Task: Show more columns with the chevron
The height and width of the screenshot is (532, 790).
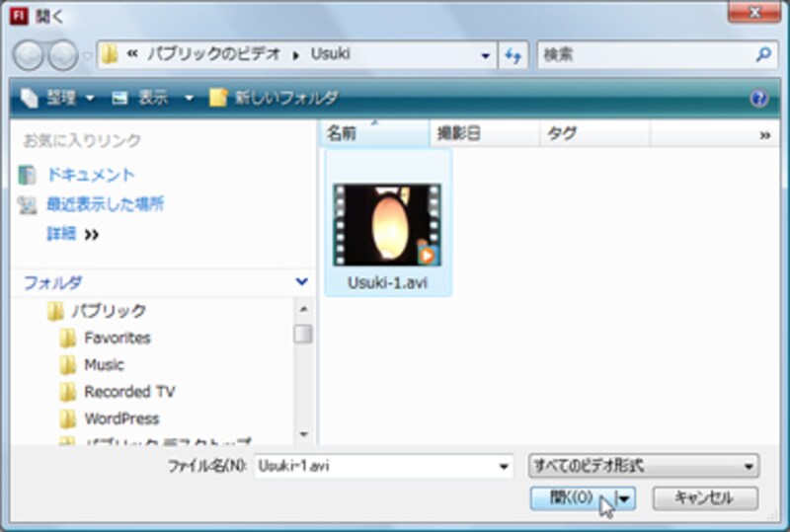Action: pyautogui.click(x=764, y=135)
